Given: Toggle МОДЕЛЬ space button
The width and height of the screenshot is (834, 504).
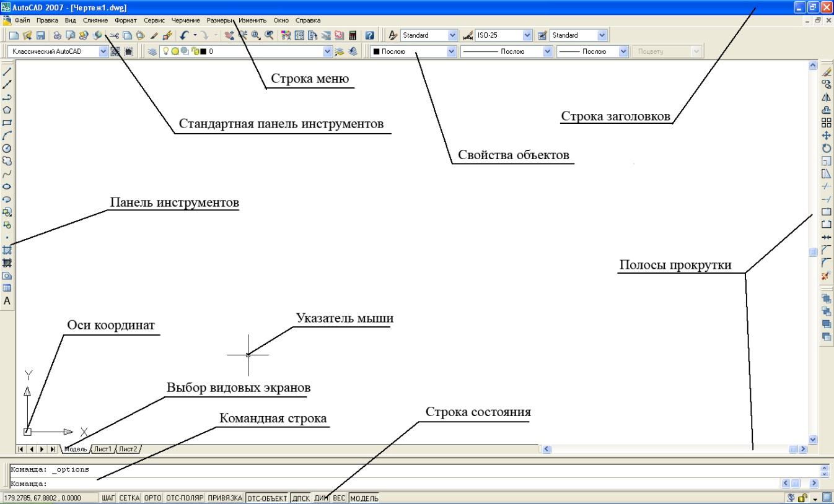Looking at the screenshot, I should pos(364,498).
